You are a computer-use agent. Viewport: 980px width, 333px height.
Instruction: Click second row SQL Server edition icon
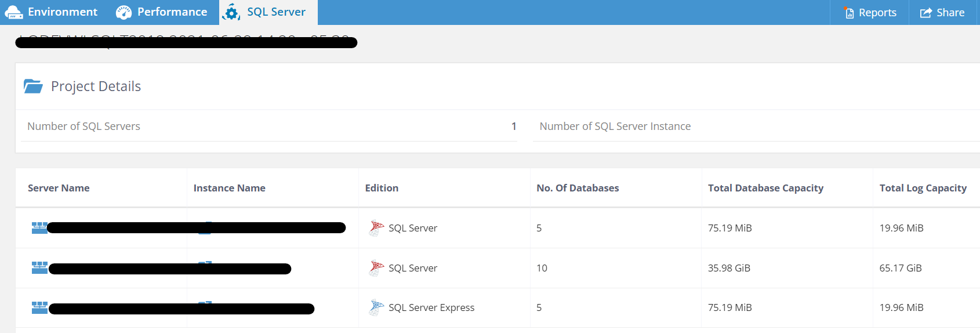[376, 268]
